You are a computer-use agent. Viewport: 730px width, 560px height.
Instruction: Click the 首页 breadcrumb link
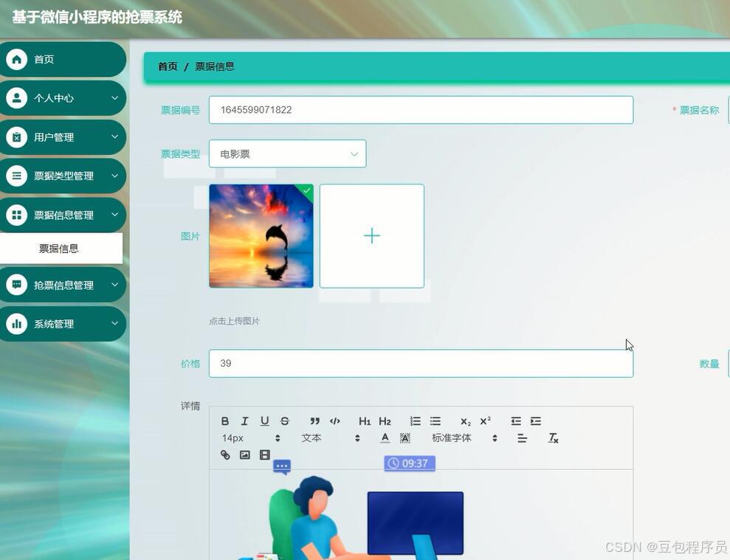(167, 66)
